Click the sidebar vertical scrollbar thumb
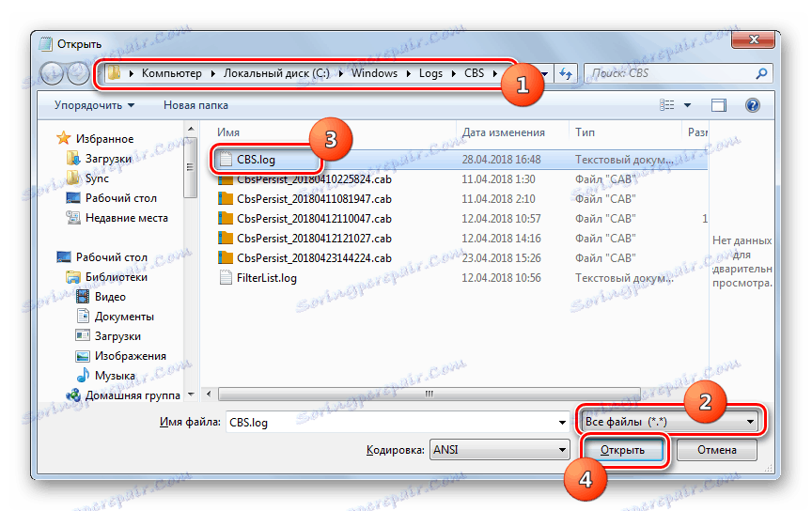Viewport: 812px width, 511px height. [x=190, y=167]
